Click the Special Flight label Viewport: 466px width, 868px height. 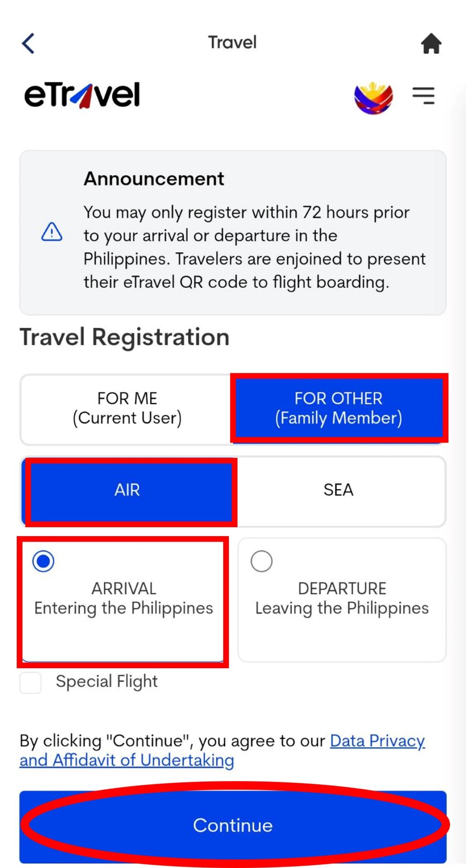coord(107,681)
